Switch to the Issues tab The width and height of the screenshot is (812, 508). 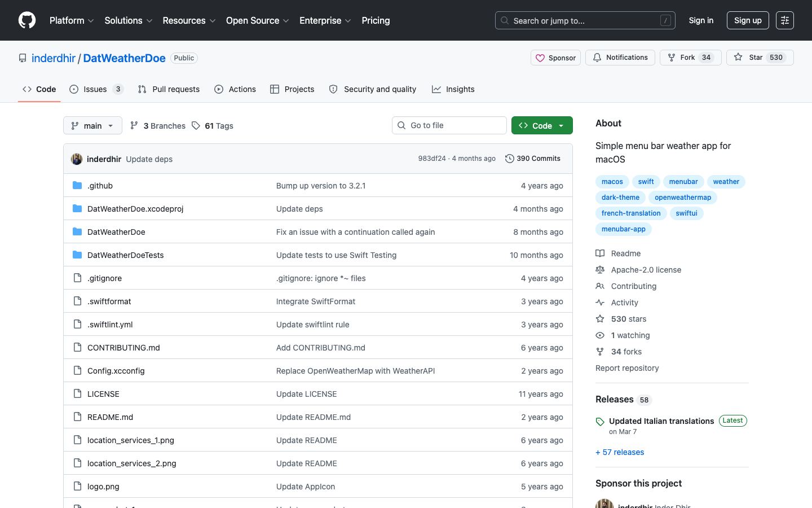[96, 89]
